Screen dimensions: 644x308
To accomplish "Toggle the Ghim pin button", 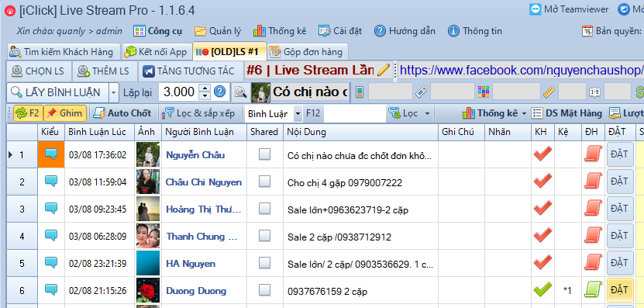I will (x=65, y=113).
